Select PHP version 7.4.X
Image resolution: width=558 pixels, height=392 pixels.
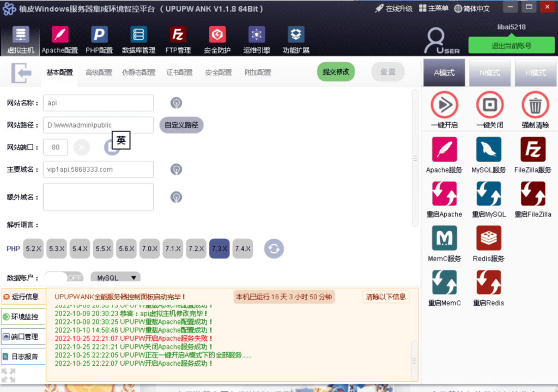242,248
